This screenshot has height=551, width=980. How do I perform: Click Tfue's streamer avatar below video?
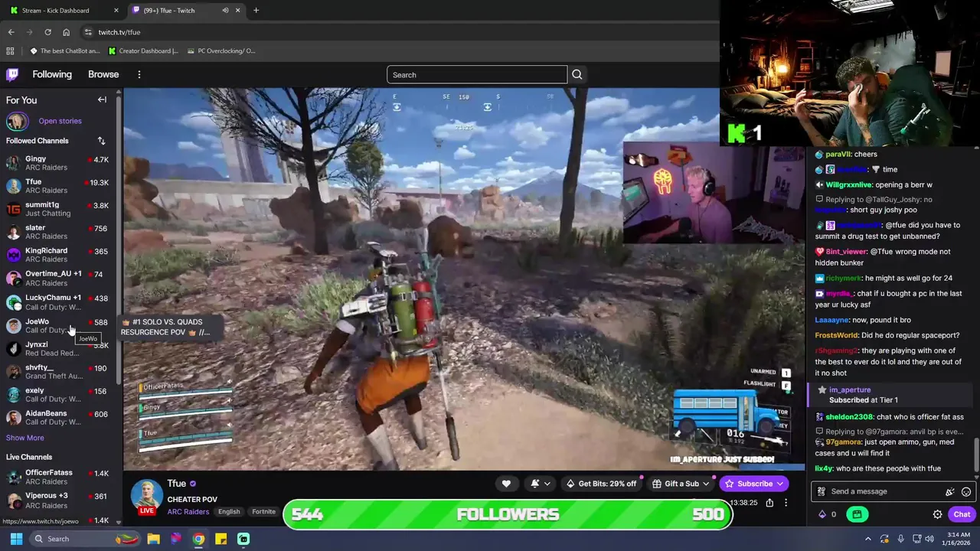tap(147, 496)
